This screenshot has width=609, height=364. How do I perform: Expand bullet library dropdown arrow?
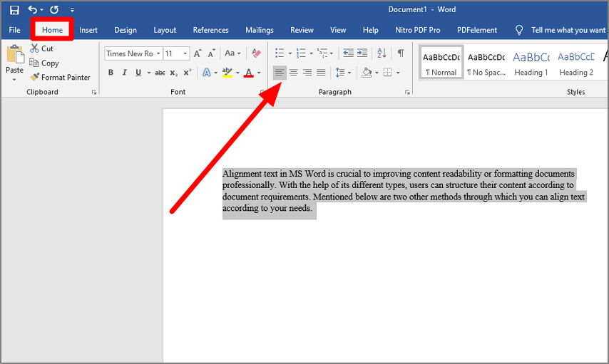coord(290,53)
